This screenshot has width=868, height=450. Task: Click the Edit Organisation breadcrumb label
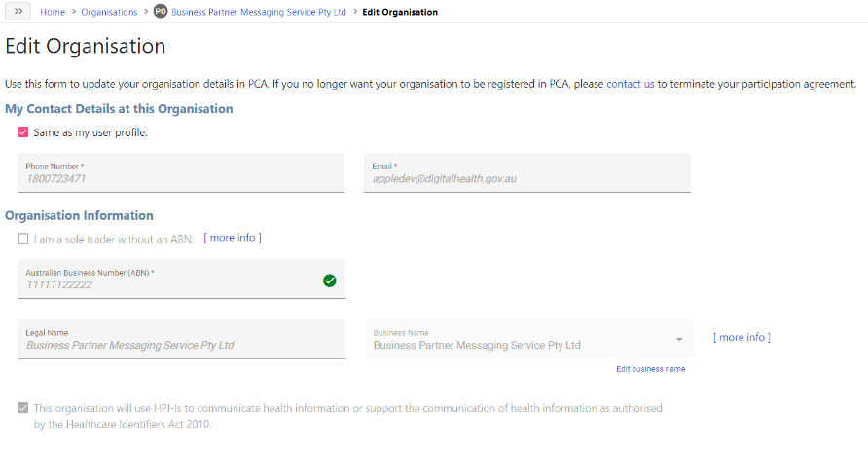(400, 12)
